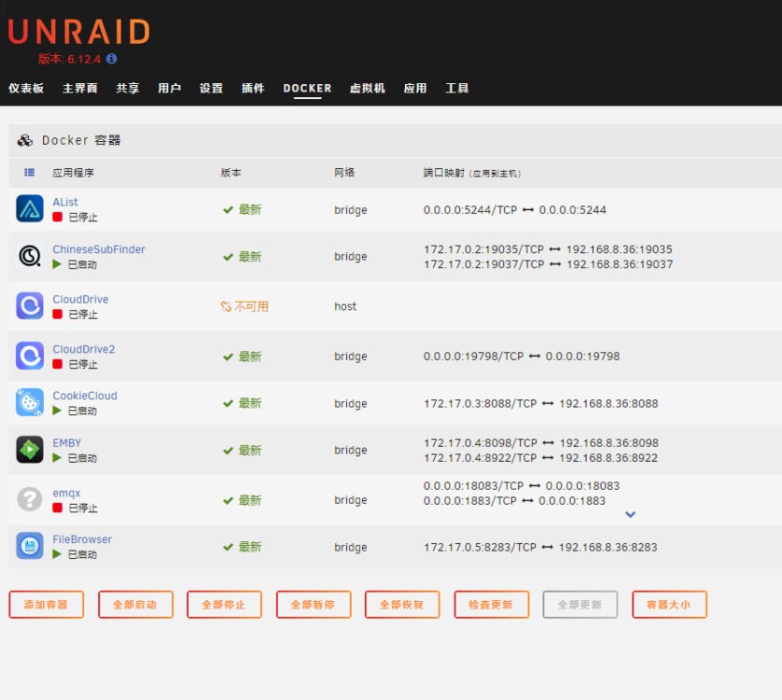Click the 不可用 status for CloudDrive
Viewport: 782px width, 700px height.
(252, 306)
